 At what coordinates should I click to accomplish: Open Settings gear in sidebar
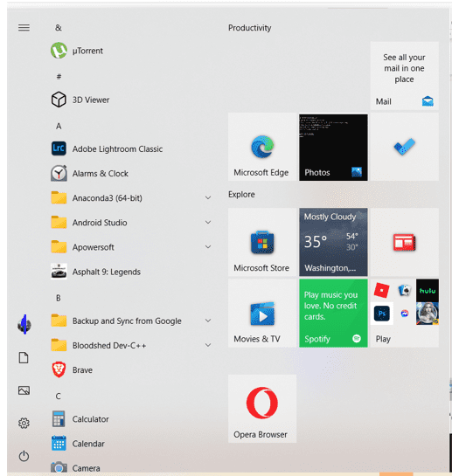point(24,423)
